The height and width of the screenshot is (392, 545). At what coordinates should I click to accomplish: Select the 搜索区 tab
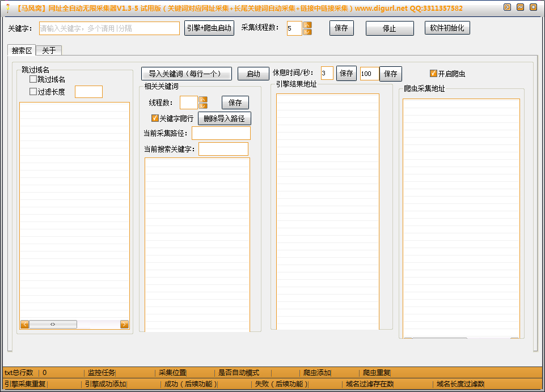click(22, 50)
